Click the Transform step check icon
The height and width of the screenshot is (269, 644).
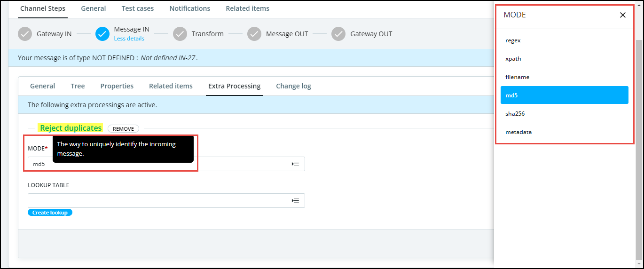180,34
